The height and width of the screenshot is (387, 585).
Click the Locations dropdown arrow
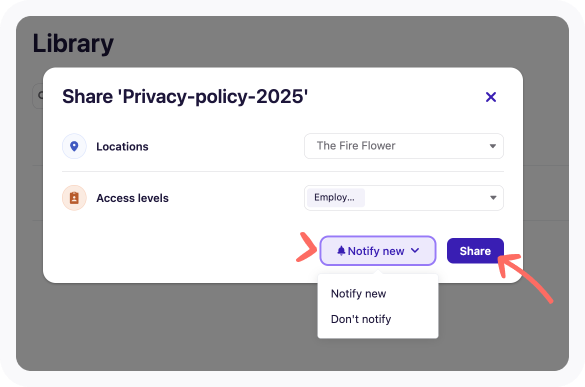[x=493, y=146]
